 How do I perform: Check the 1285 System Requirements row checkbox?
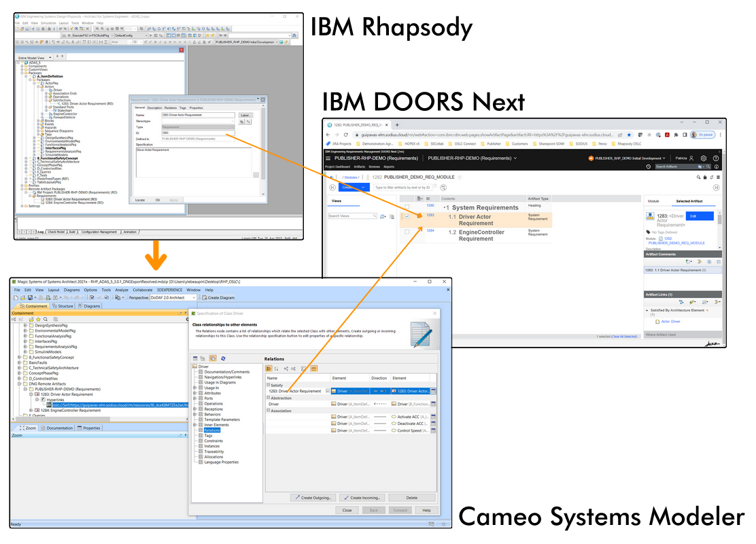[x=407, y=207]
